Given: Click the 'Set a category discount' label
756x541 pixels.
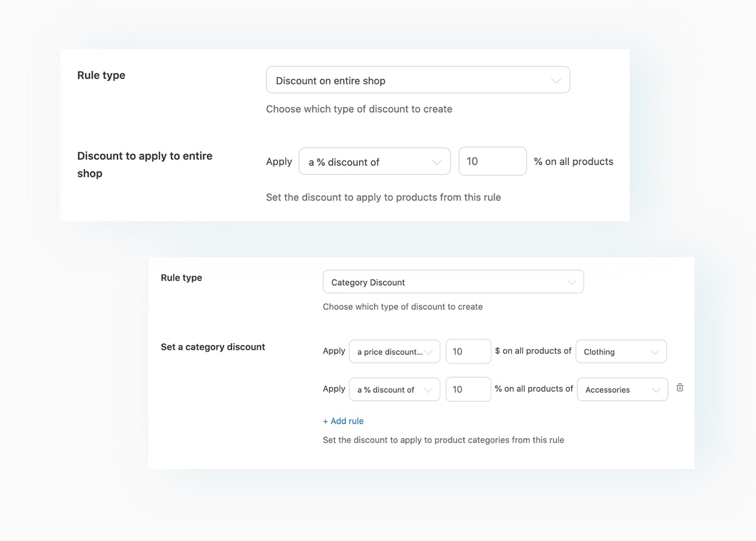Looking at the screenshot, I should 213,347.
